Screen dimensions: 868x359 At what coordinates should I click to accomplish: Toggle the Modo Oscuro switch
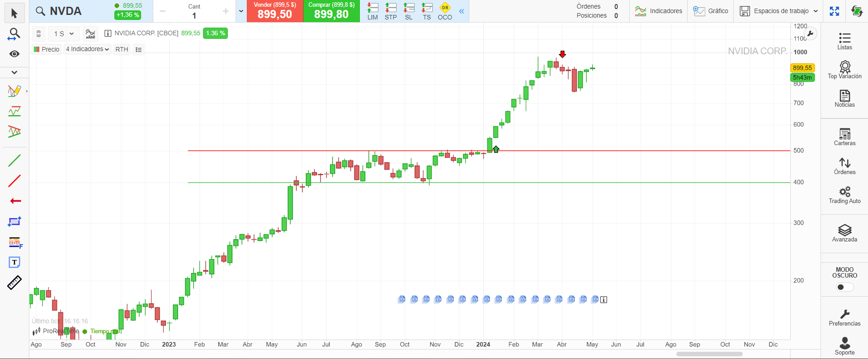pyautogui.click(x=845, y=287)
